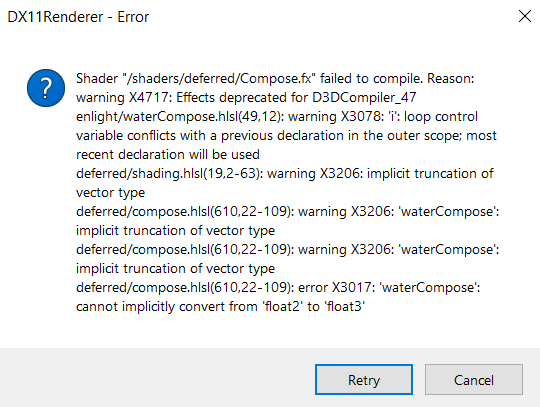Click the error X3017 'waterCompose' line
The height and width of the screenshot is (407, 540).
point(278,287)
